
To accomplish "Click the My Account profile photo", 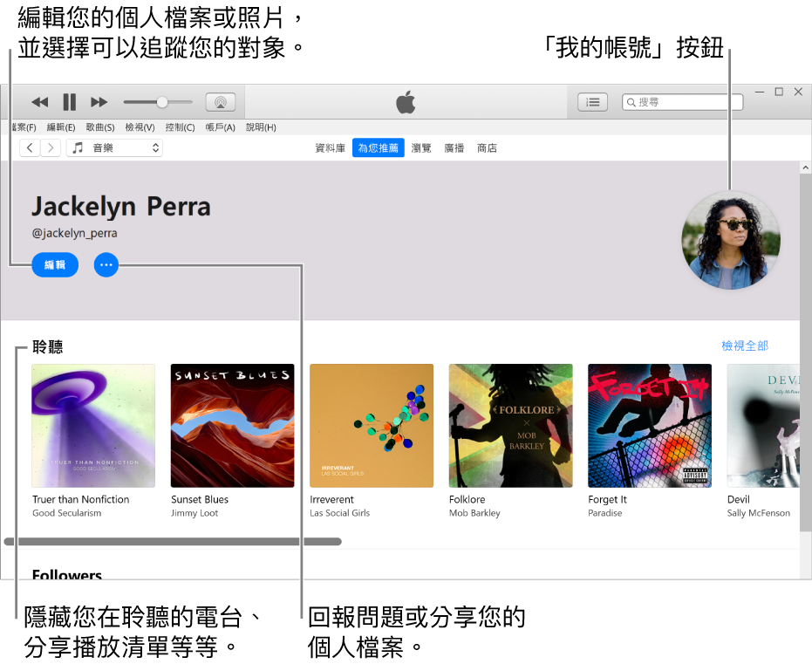I will click(731, 240).
